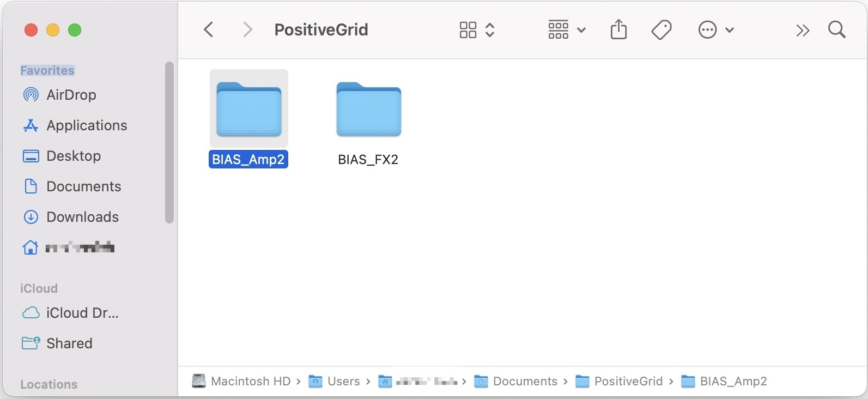Select Downloads in the sidebar
Screen dimensions: 868x399
(82, 217)
